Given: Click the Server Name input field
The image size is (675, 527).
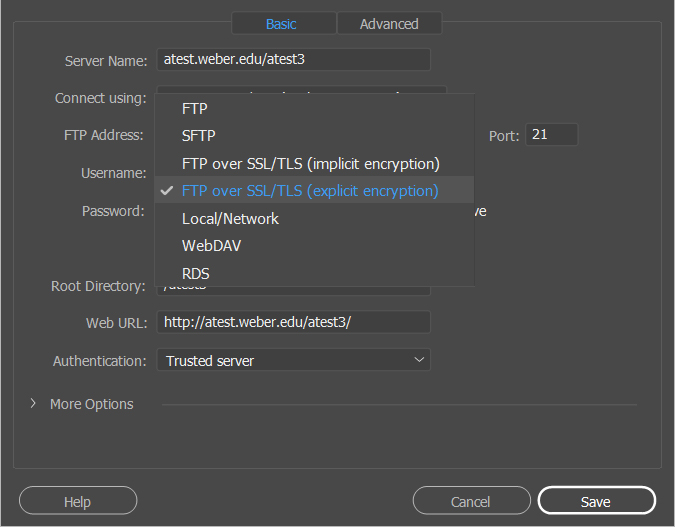Looking at the screenshot, I should point(292,60).
